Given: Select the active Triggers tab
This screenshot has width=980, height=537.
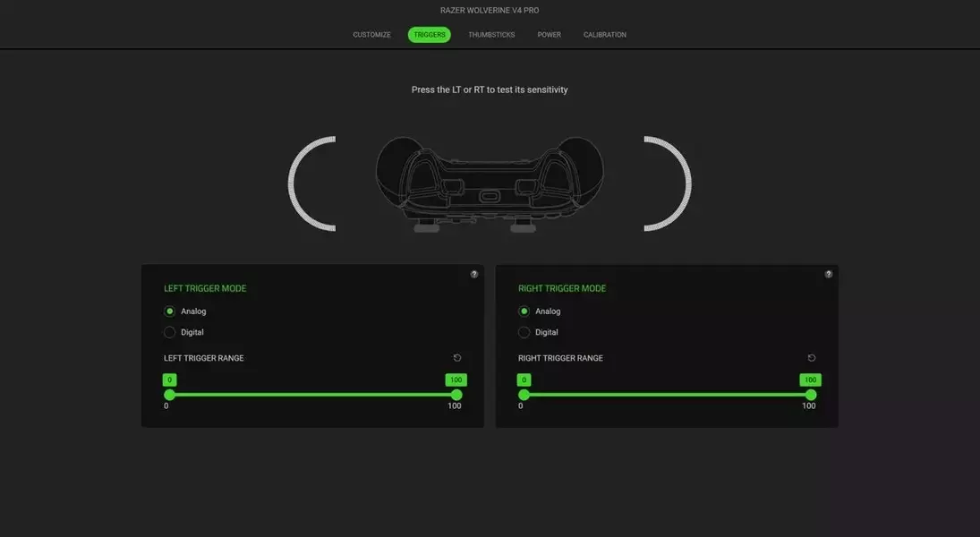Looking at the screenshot, I should (430, 35).
